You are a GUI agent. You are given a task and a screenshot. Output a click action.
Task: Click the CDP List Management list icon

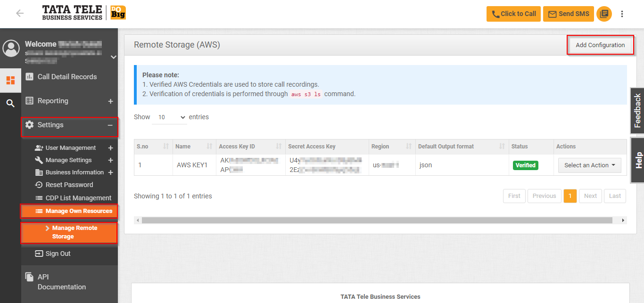pos(39,198)
